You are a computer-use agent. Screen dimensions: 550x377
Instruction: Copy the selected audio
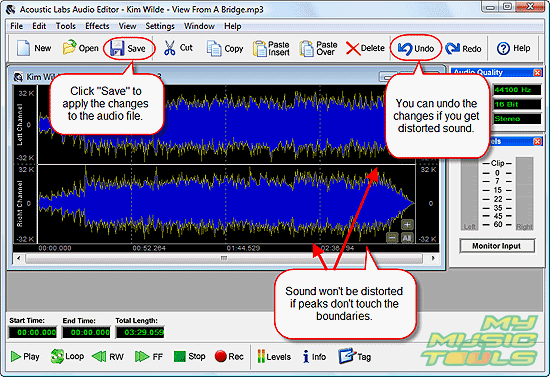(x=224, y=48)
